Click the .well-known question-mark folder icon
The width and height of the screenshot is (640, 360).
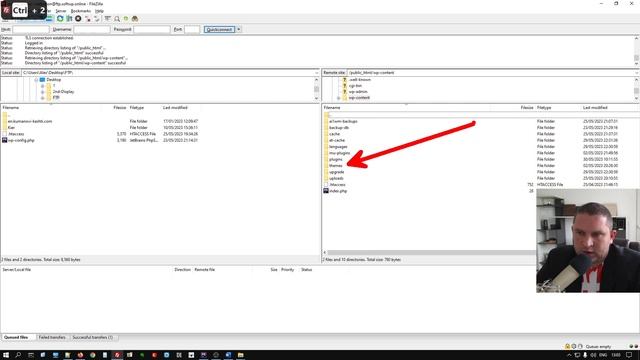pyautogui.click(x=344, y=80)
